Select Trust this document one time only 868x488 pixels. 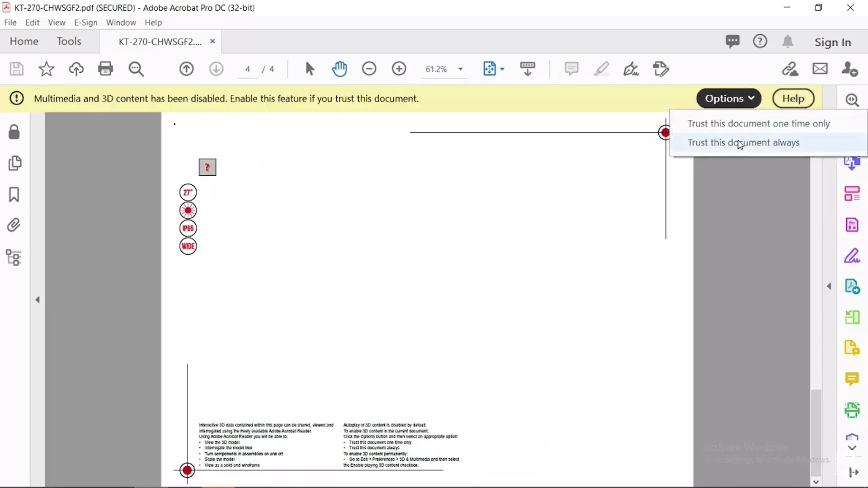(x=759, y=123)
